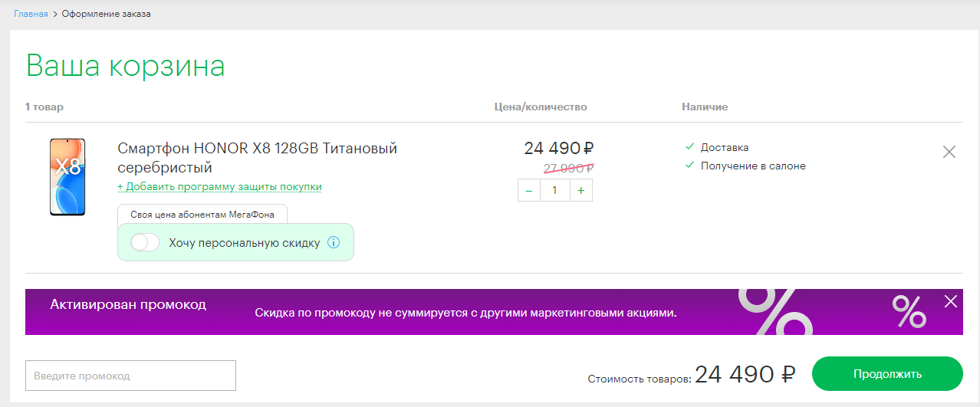Open product title "Смартфон HONOR X8 128GB"
This screenshot has width=980, height=407.
[257, 157]
